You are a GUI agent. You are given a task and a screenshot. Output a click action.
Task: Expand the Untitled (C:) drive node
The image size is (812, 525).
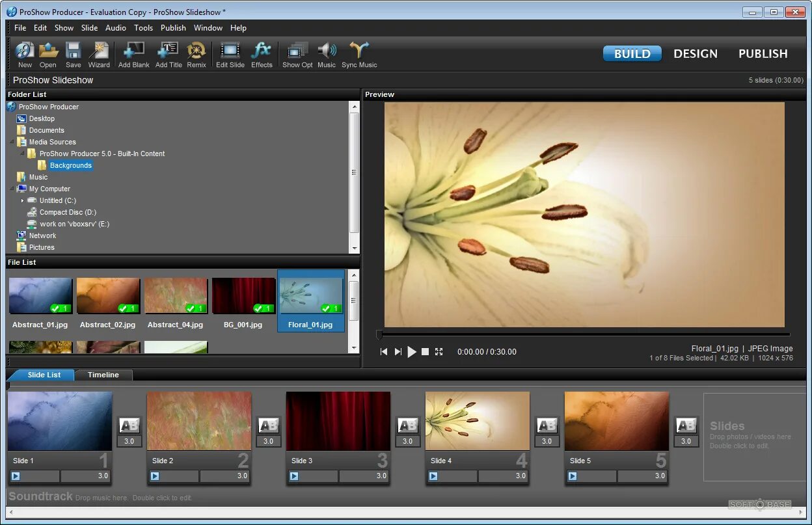(x=22, y=200)
